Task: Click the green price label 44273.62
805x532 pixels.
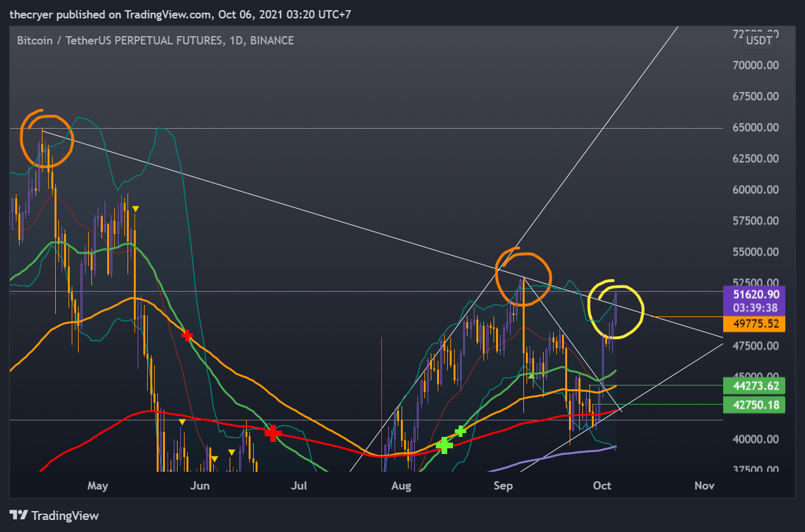Action: click(754, 385)
